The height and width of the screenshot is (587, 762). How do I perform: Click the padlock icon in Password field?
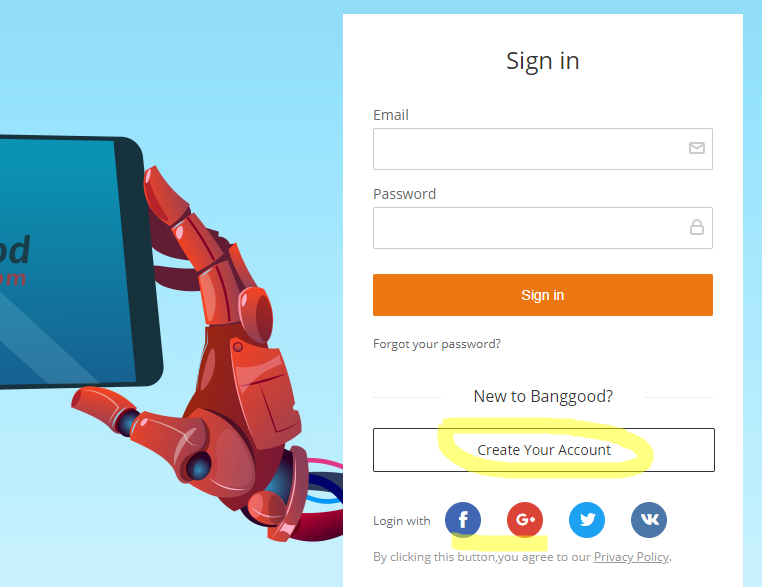697,227
